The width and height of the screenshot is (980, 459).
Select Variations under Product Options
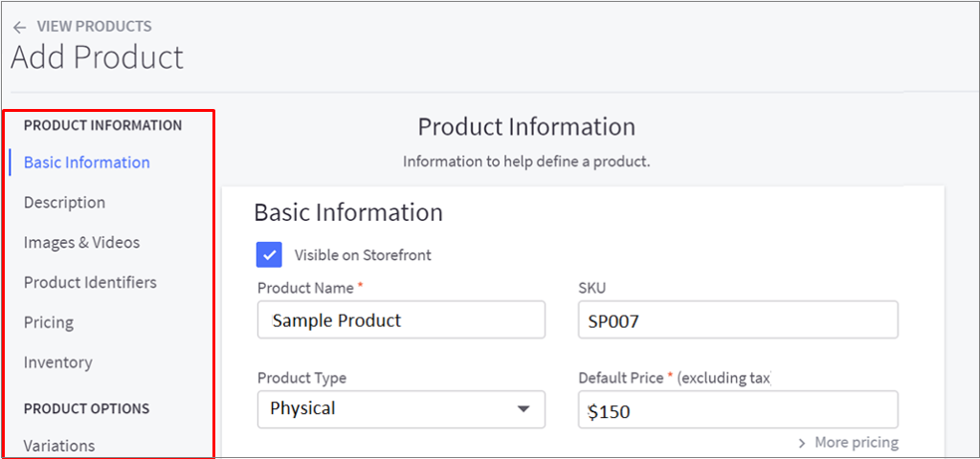click(59, 446)
